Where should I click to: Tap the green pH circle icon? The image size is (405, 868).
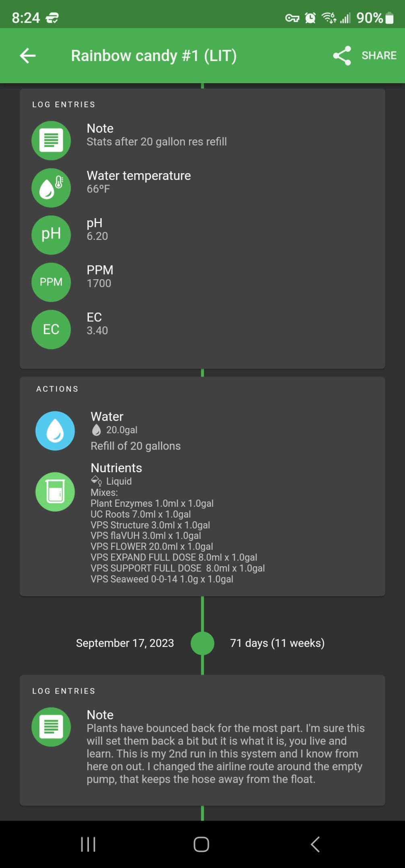point(51,235)
